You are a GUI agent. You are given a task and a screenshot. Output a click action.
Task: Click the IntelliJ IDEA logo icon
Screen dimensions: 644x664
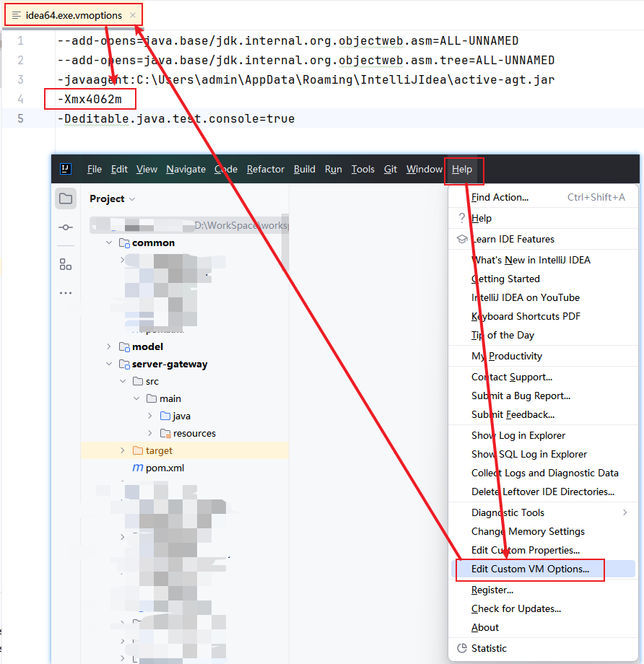coord(65,169)
